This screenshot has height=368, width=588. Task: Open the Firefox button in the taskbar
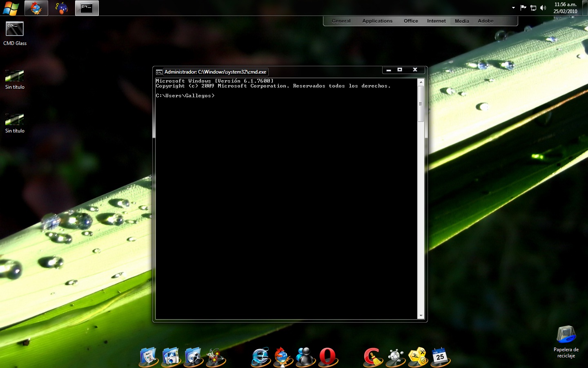coord(36,8)
